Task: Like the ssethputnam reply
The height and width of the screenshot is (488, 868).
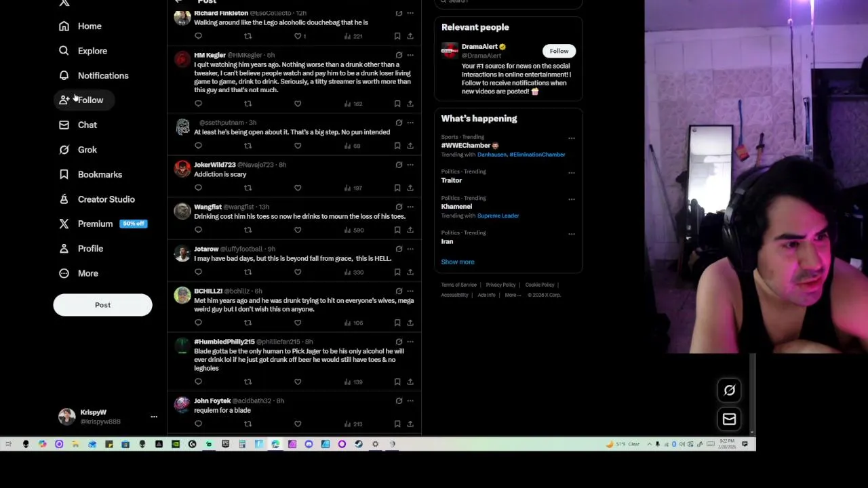Action: point(298,146)
